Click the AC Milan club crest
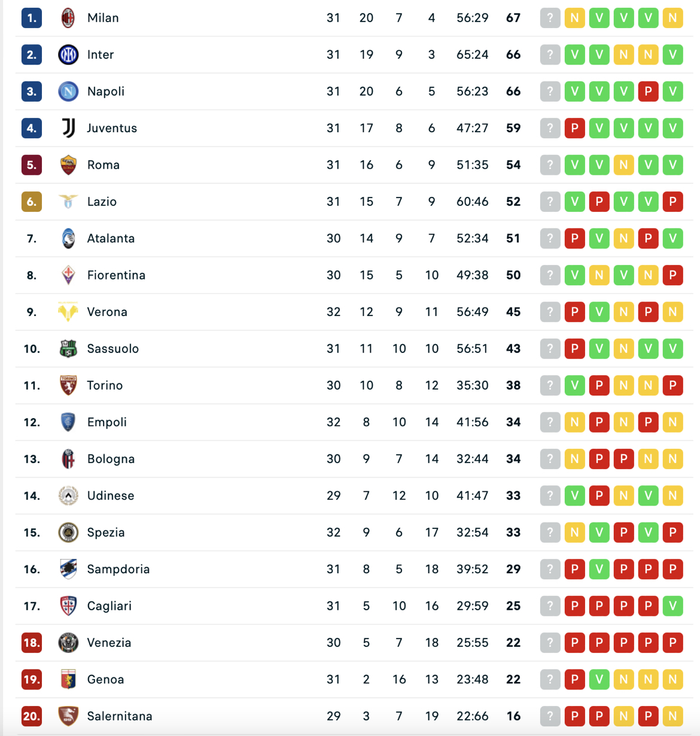 (x=68, y=18)
